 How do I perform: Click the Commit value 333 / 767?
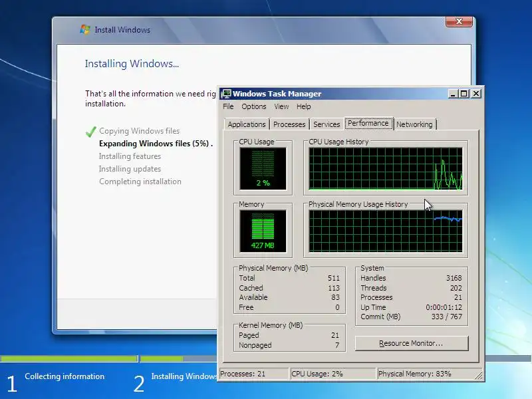tap(446, 317)
